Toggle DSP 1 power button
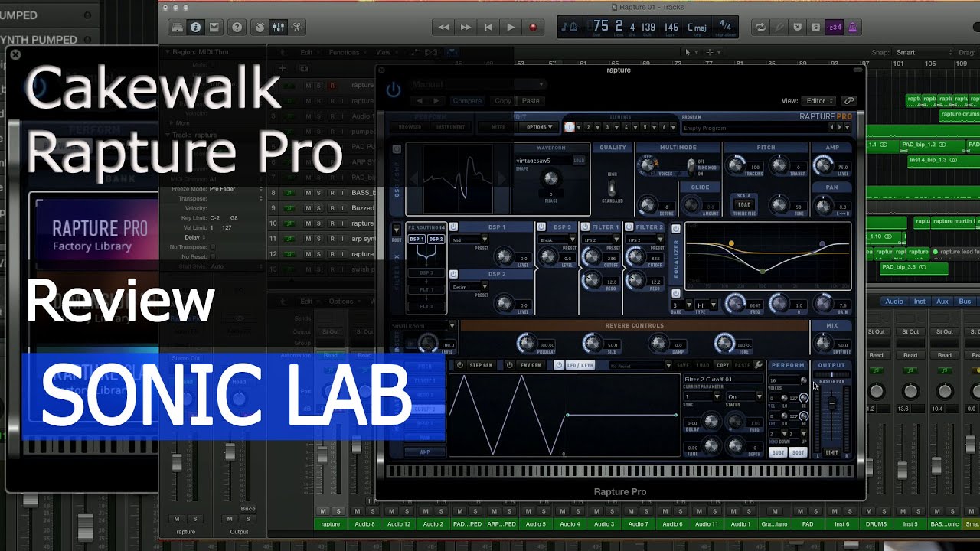 tap(453, 227)
